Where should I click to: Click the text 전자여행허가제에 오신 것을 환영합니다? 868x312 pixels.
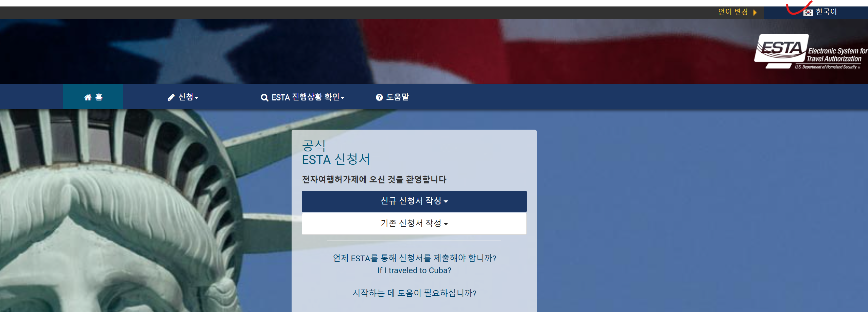click(374, 180)
